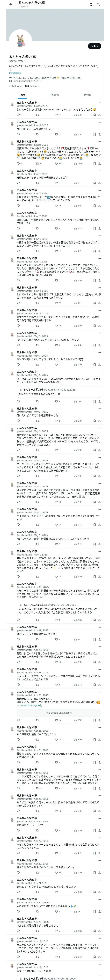This screenshot has width=110, height=980.
Task: Switch to the Replies tab
Action: click(x=55, y=95)
